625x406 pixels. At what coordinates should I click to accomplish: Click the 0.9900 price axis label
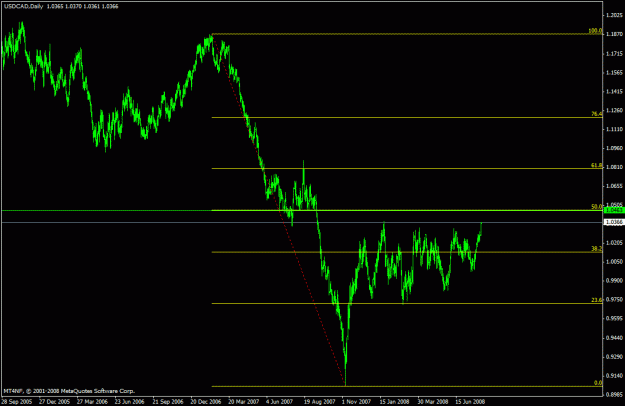614,281
